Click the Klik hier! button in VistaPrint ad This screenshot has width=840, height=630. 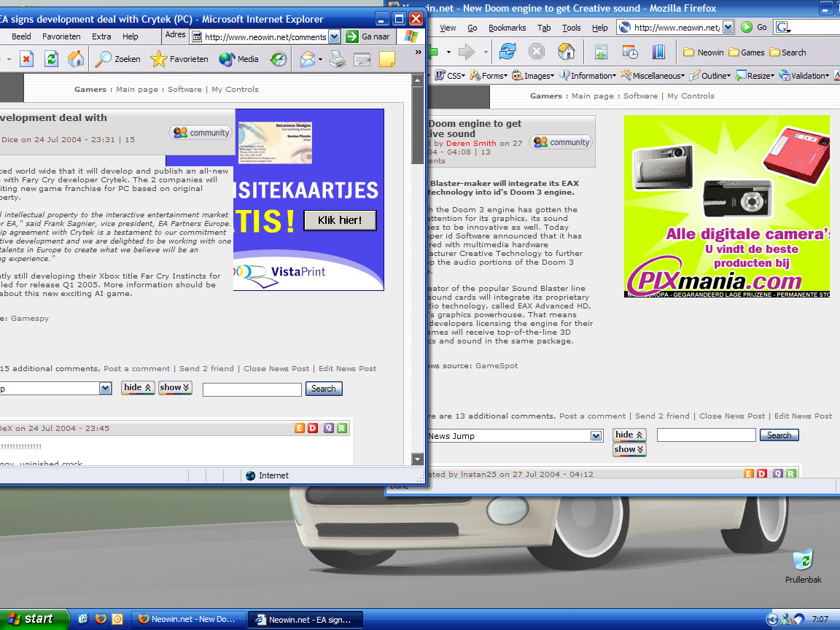[x=340, y=220]
